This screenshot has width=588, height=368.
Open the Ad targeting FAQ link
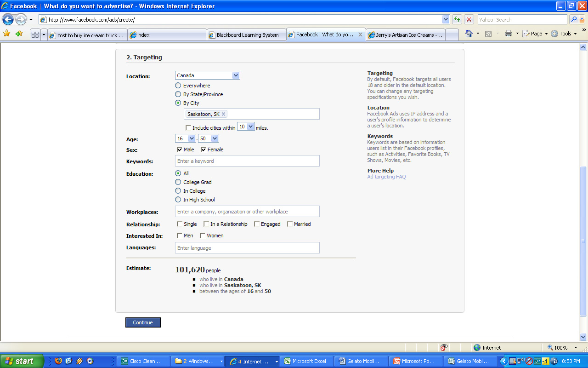point(386,177)
